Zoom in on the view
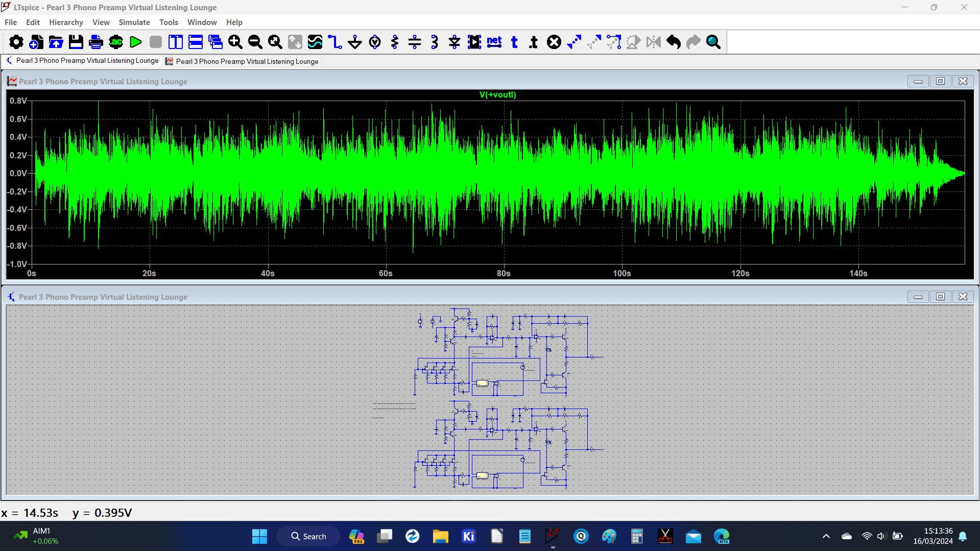Image resolution: width=980 pixels, height=551 pixels. (235, 42)
